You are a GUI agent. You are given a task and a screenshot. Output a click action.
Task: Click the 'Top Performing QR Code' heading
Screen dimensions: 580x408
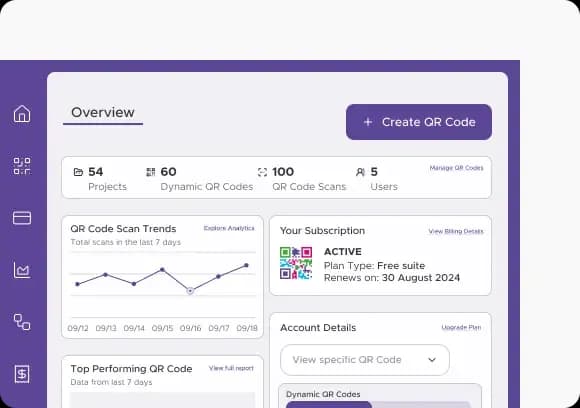(x=131, y=369)
